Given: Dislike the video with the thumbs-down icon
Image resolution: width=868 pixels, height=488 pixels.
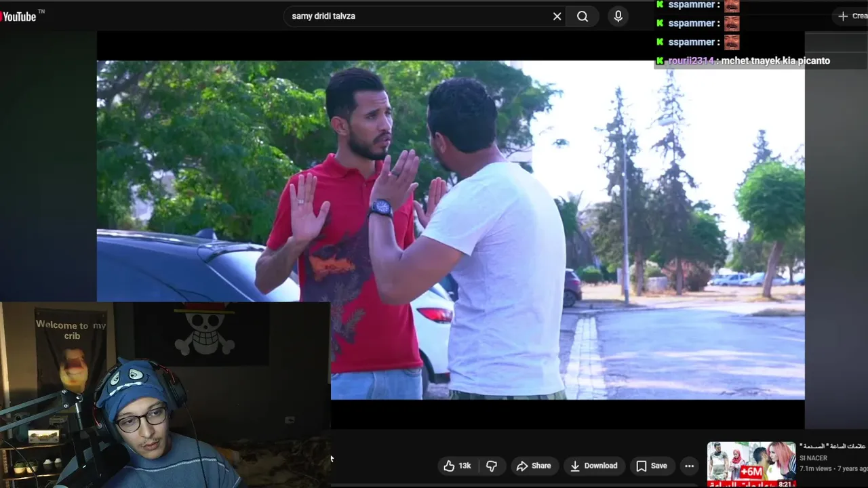Looking at the screenshot, I should (492, 466).
